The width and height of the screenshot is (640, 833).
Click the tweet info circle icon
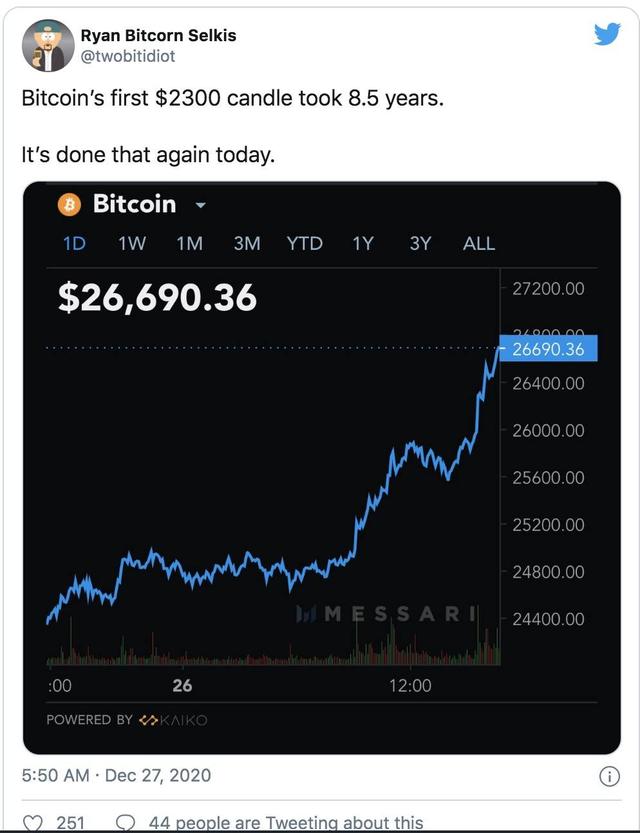tap(606, 775)
